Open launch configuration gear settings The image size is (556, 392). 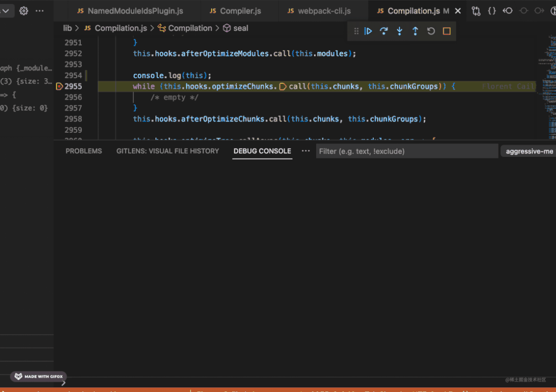tap(24, 11)
